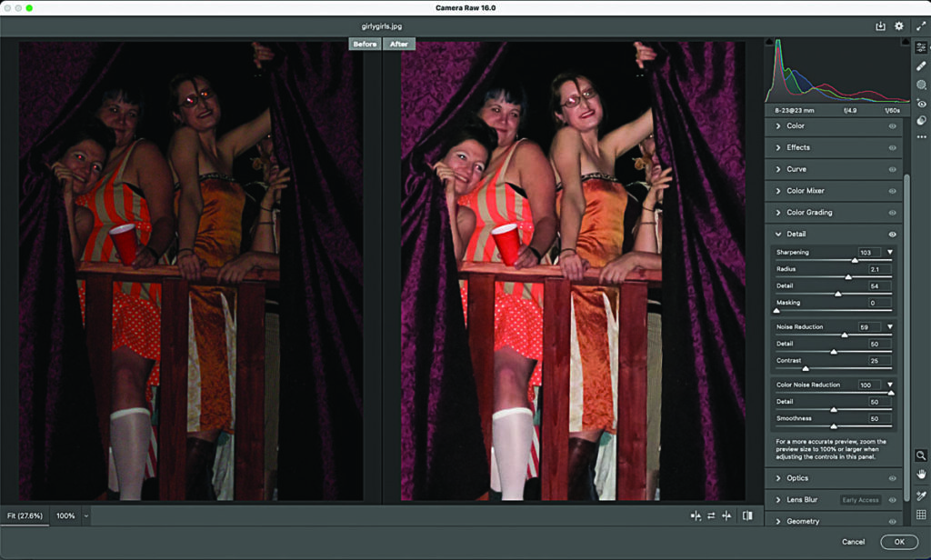Click the Save image icon at top
The image size is (931, 560).
tap(880, 26)
